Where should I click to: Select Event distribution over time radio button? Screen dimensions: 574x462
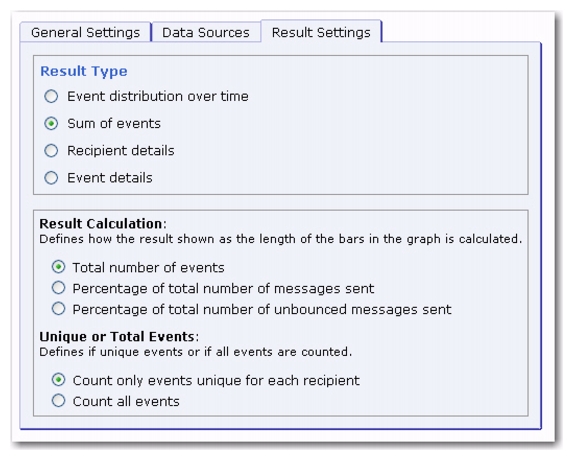[51, 97]
